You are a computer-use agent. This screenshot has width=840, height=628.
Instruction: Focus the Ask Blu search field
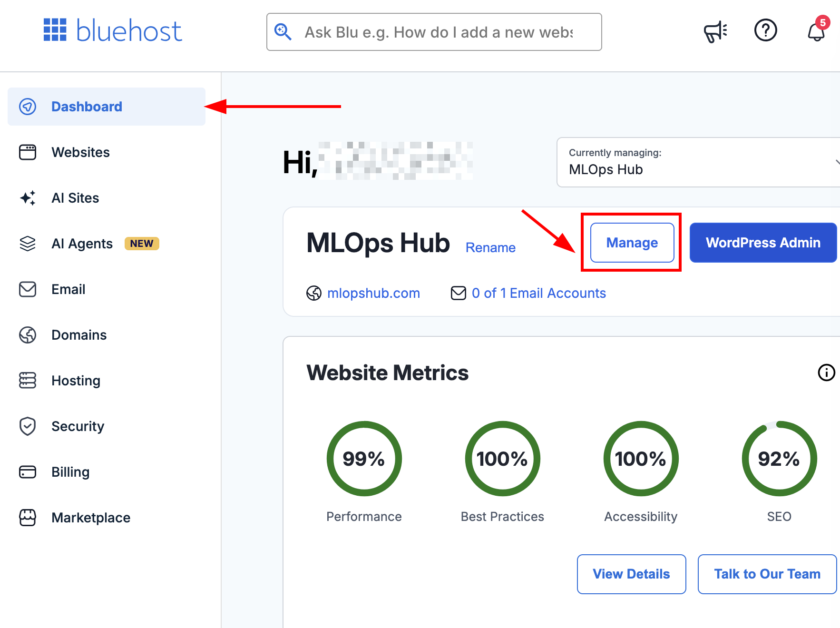point(434,32)
